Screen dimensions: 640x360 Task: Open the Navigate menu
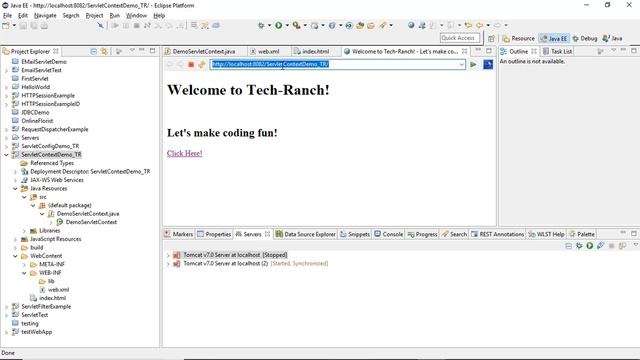click(x=45, y=16)
